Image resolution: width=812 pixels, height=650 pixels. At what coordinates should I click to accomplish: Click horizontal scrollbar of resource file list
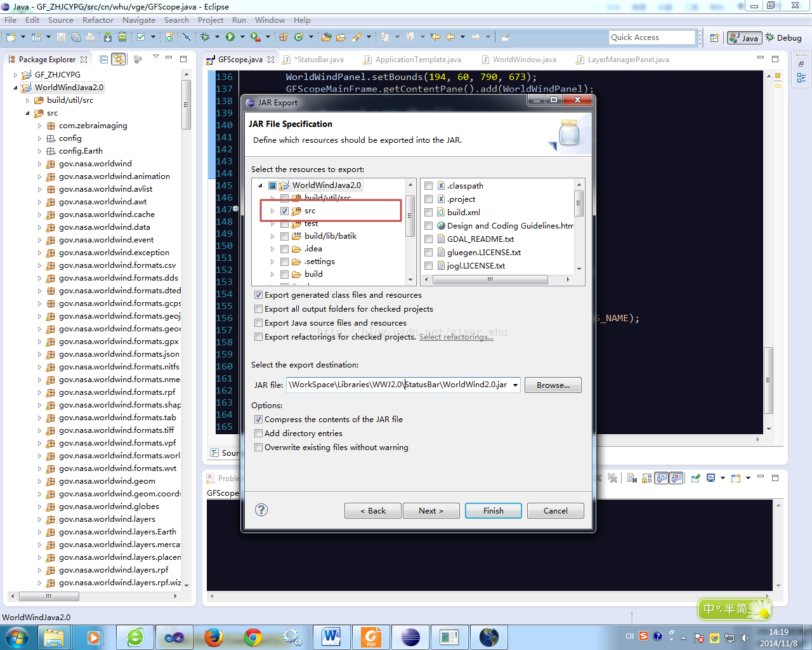point(489,279)
